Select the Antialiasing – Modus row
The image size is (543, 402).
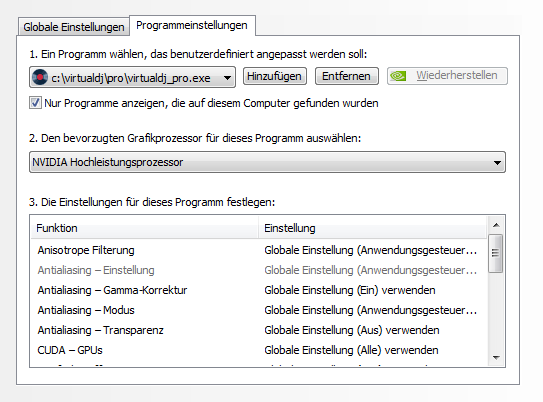258,310
